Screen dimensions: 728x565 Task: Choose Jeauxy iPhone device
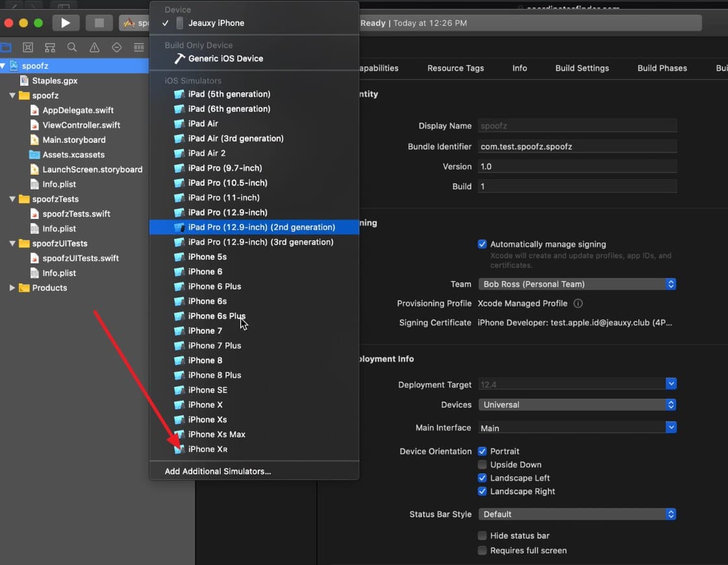pos(254,23)
